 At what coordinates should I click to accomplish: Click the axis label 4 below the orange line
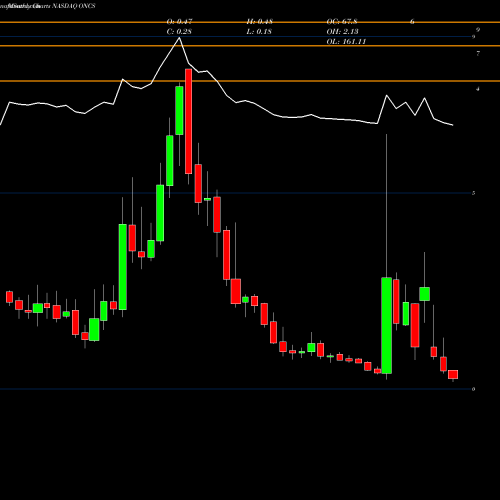click(478, 89)
